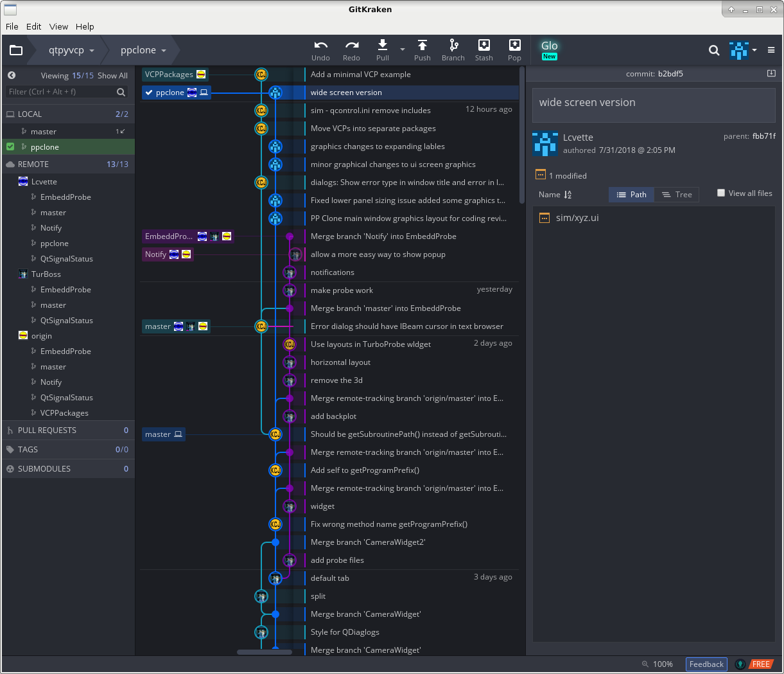This screenshot has width=784, height=674.
Task: Click the Redo toolbar icon
Action: (352, 45)
